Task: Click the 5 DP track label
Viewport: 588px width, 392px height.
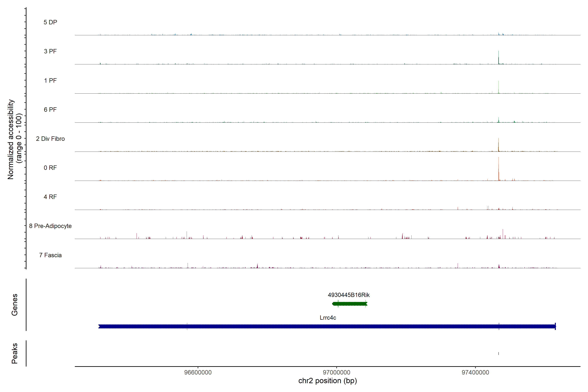Action: pyautogui.click(x=50, y=22)
